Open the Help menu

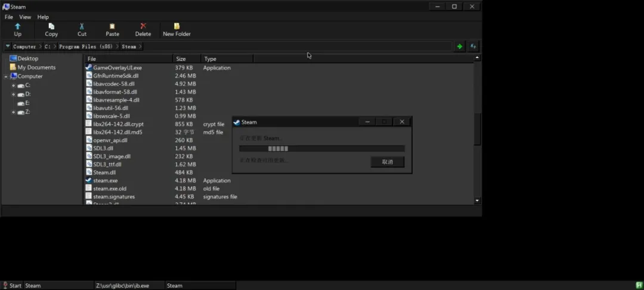(x=43, y=17)
